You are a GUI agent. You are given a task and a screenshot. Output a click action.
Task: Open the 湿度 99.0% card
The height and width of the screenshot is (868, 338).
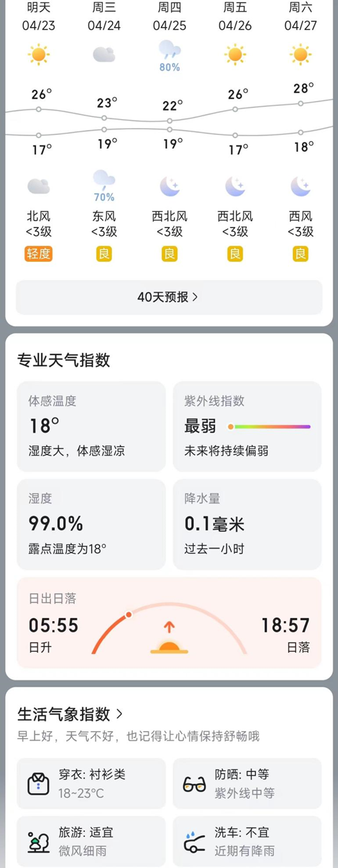coord(91,524)
